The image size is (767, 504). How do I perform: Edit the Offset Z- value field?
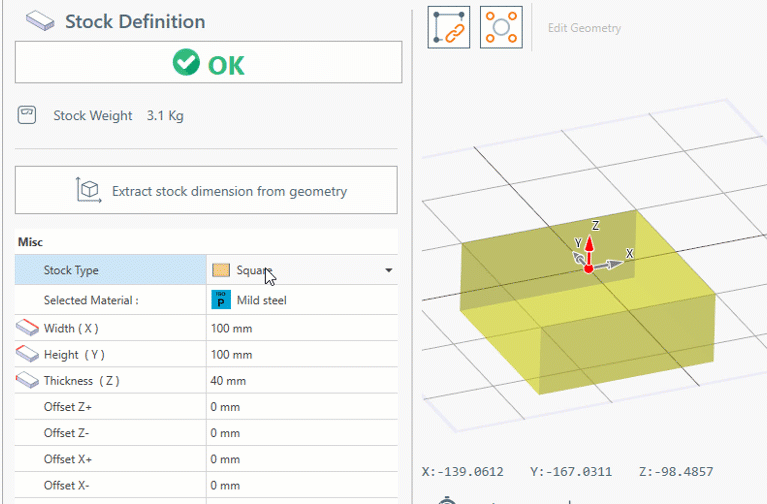point(302,433)
